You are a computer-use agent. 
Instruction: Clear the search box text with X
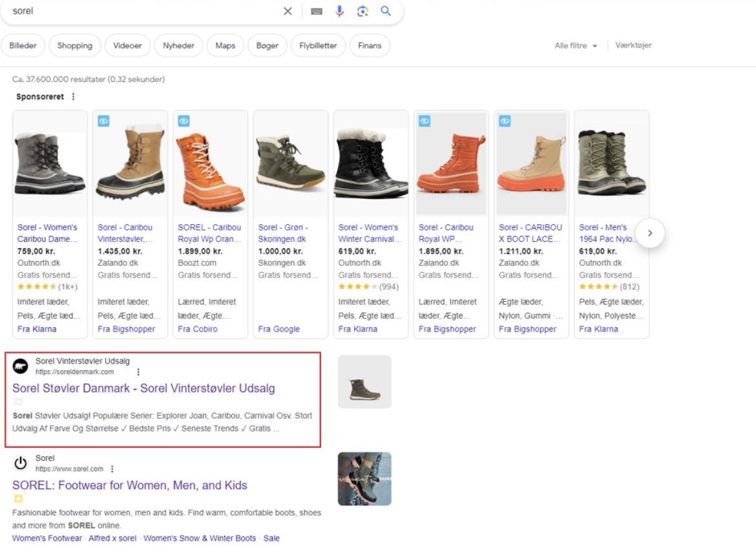click(x=288, y=11)
